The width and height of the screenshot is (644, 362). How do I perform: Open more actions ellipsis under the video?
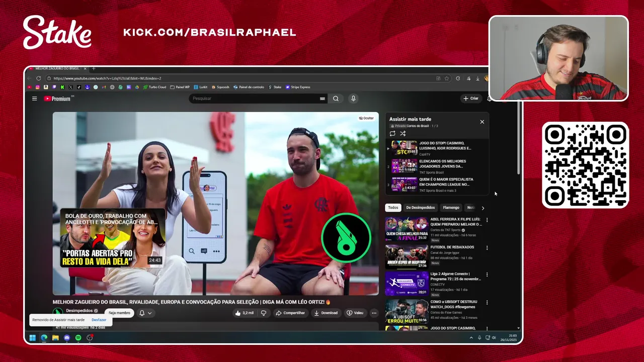(x=374, y=313)
